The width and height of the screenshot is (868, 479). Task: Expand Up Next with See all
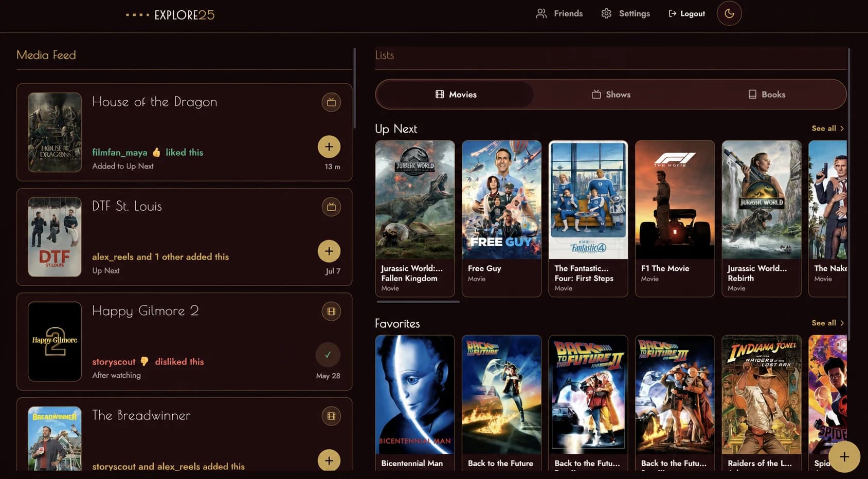pyautogui.click(x=827, y=128)
